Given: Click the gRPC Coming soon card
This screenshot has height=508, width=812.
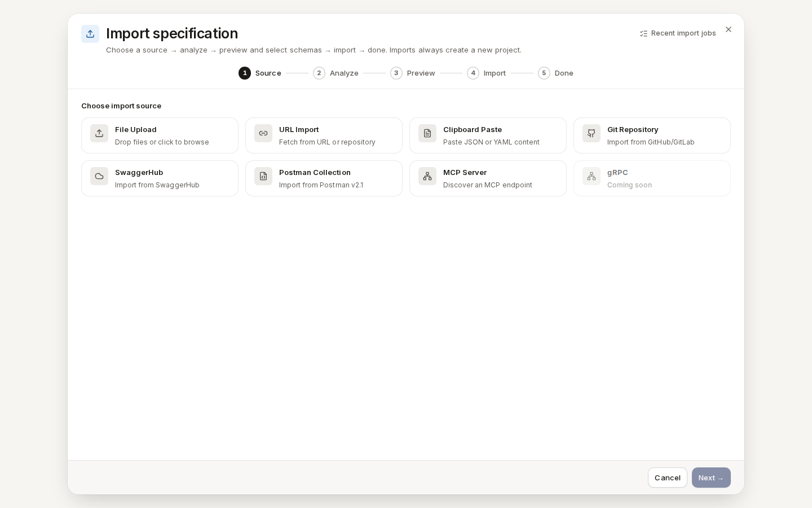Looking at the screenshot, I should (652, 178).
